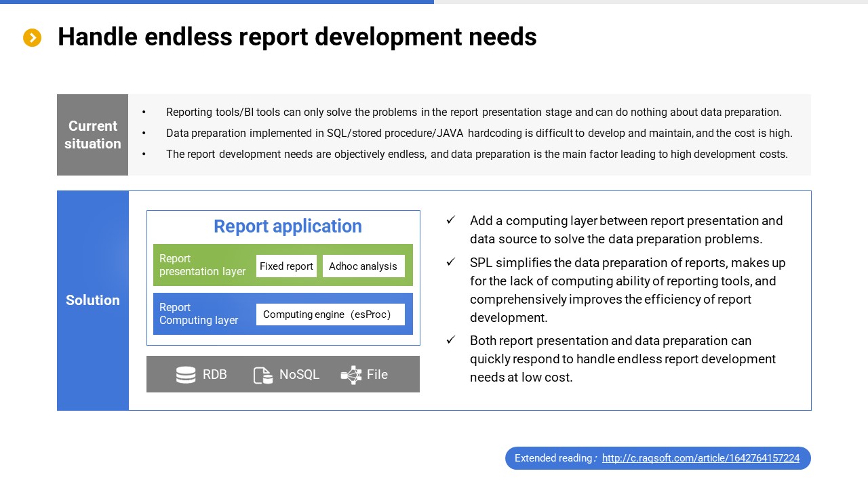Click the RDB database cylinder icon
This screenshot has width=868, height=488.
coord(186,375)
